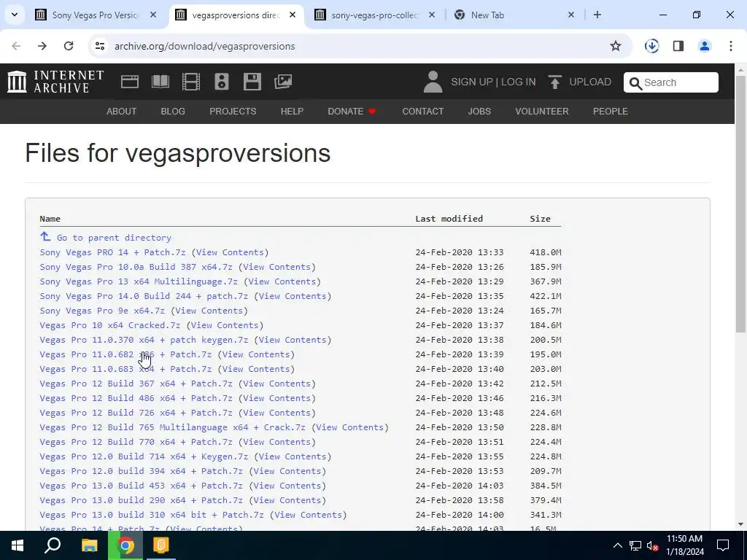Open the Audio (speaker) icon
The image size is (747, 560).
(x=222, y=82)
